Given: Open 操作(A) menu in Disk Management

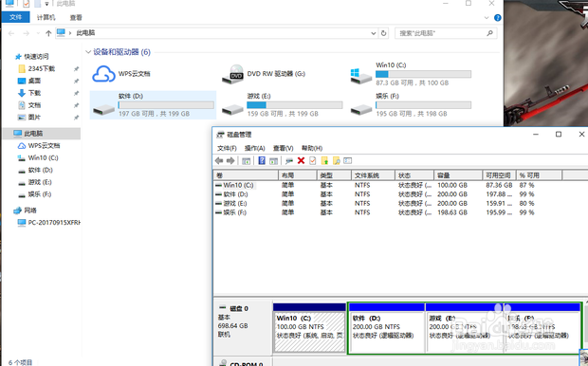Looking at the screenshot, I should [x=254, y=148].
